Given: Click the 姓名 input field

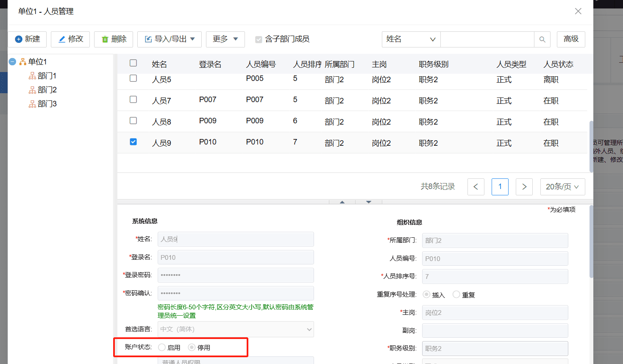Looking at the screenshot, I should coord(236,239).
